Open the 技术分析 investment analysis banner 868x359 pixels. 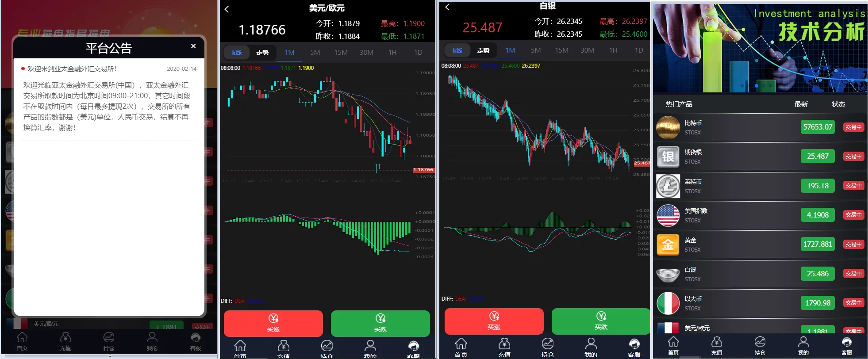click(760, 49)
